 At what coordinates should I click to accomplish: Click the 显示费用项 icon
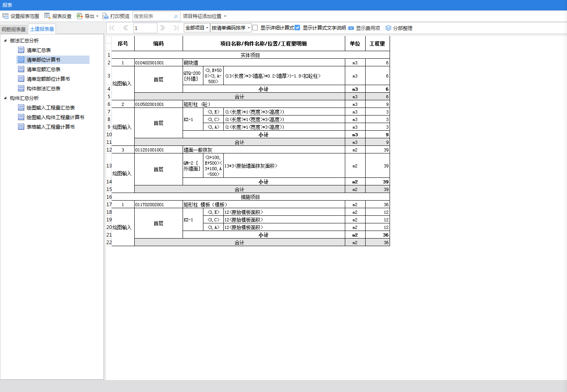(x=351, y=28)
